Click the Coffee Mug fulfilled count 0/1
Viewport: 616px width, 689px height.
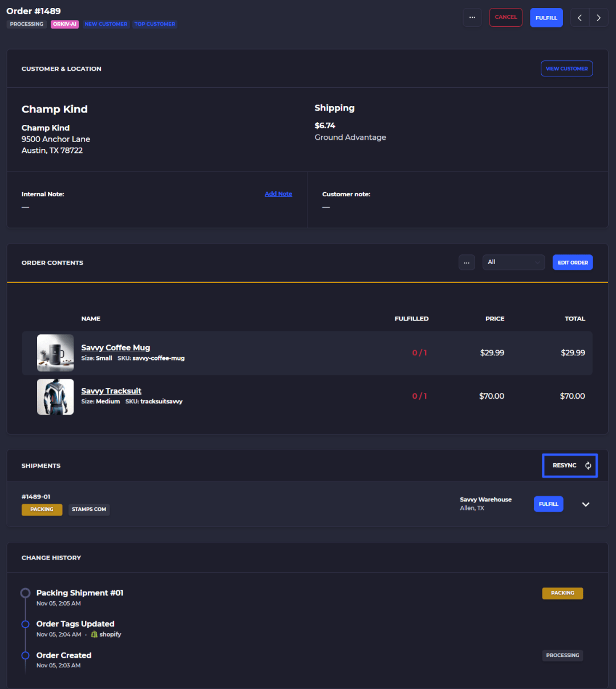tap(419, 353)
